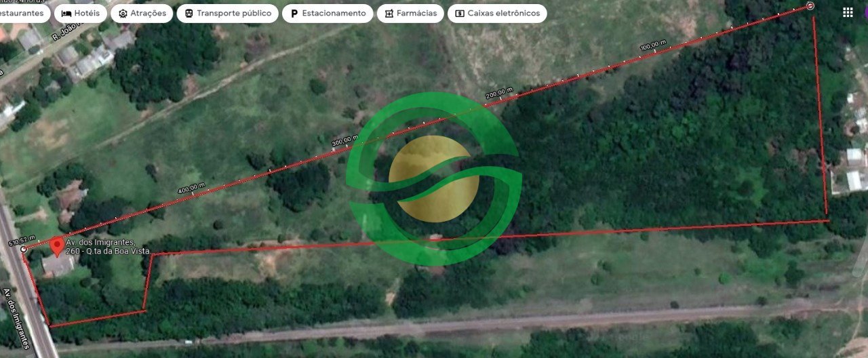Select the Caixas eletrônicos filter chip
868x358 pixels.
click(x=496, y=14)
